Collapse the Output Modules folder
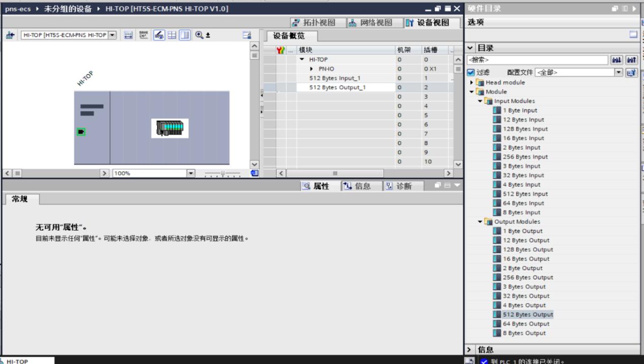The width and height of the screenshot is (644, 364). pos(480,222)
